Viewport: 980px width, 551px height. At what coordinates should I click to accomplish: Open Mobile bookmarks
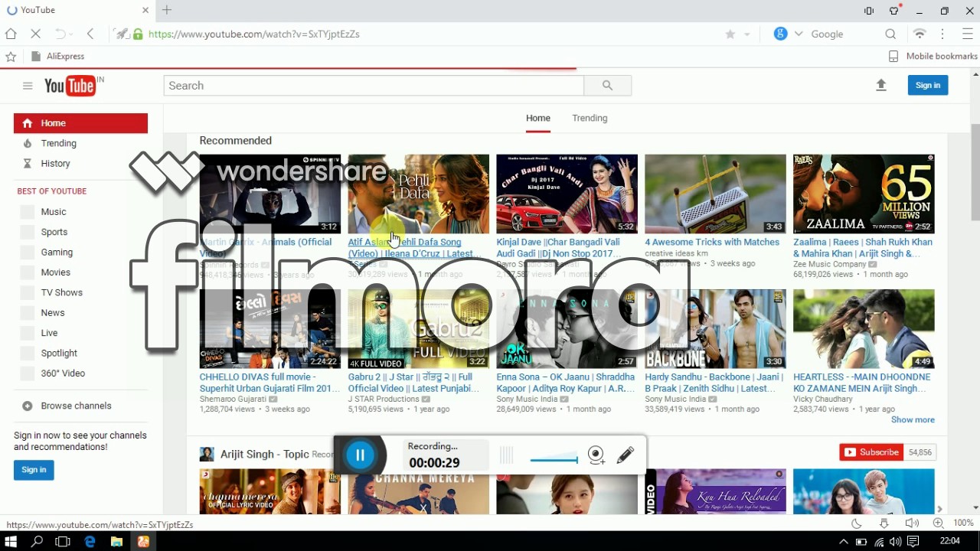pyautogui.click(x=933, y=57)
